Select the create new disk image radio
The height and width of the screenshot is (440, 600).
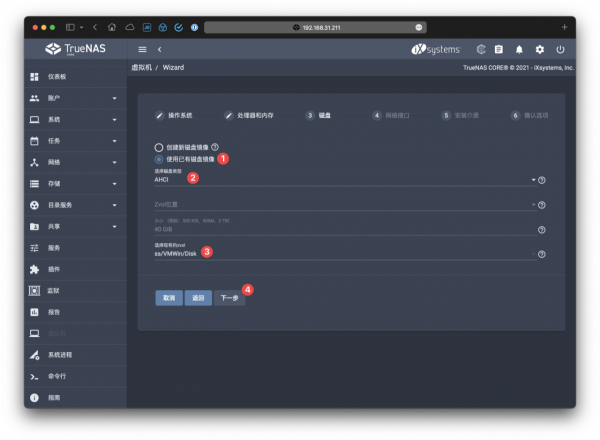pos(159,147)
